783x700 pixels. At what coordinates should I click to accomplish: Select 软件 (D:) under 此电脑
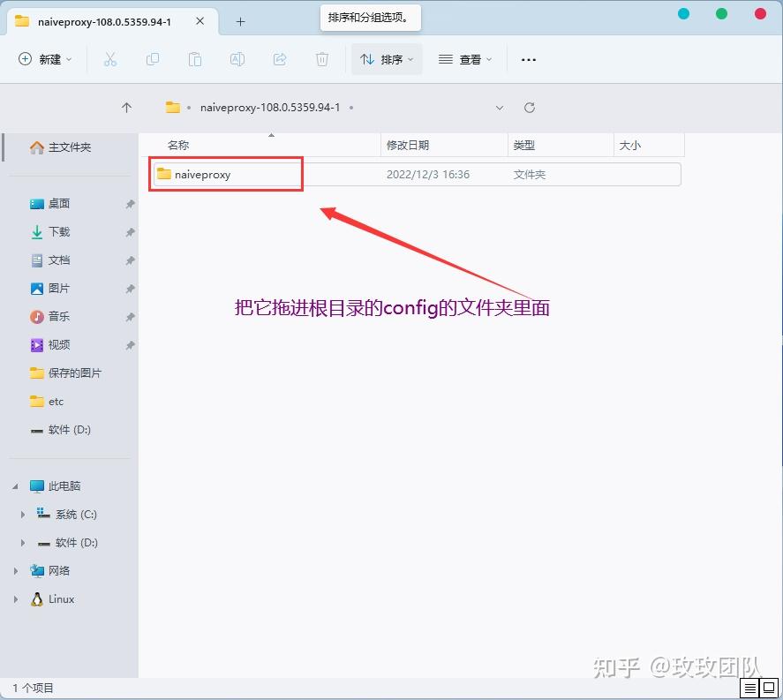pos(77,543)
